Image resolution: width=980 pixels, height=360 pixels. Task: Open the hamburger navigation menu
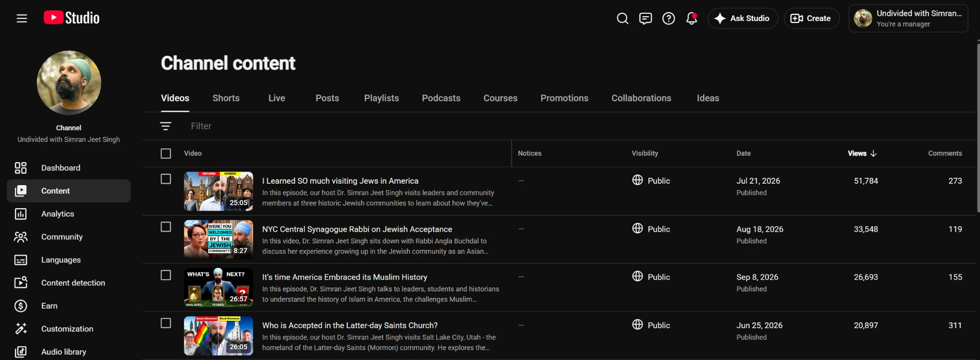point(22,19)
